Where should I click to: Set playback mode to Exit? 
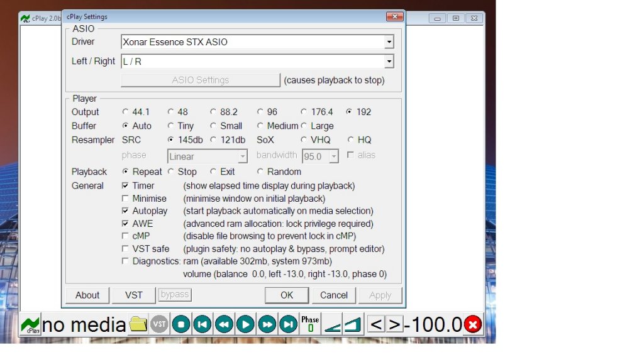click(223, 172)
